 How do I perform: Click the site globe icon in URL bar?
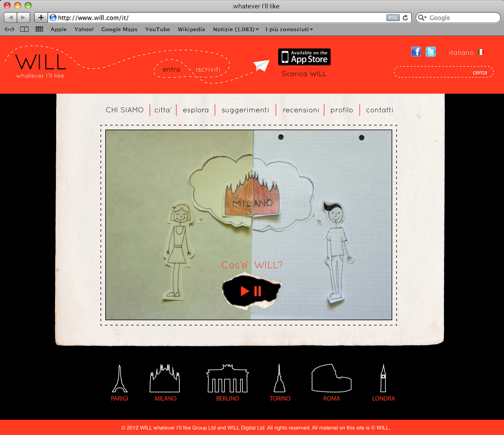pos(53,18)
